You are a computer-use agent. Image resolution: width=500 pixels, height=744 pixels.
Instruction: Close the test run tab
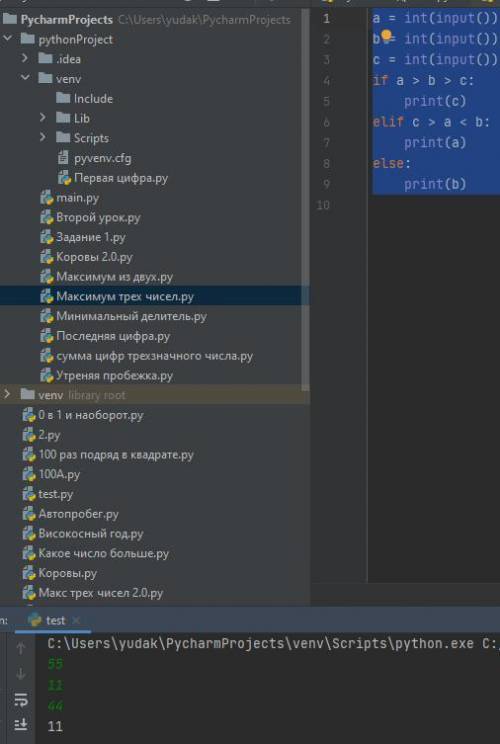coord(76,620)
